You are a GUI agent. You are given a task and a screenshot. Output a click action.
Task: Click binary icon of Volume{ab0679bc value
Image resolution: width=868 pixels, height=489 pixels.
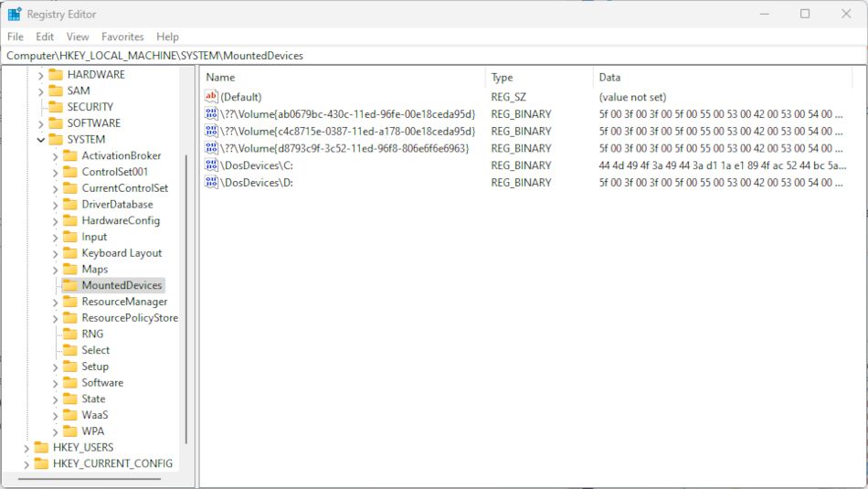click(x=211, y=113)
